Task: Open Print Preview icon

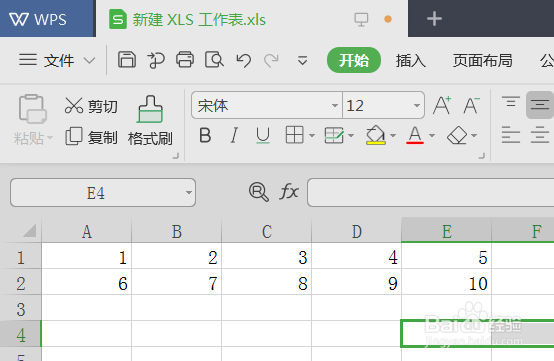Action: pos(214,59)
